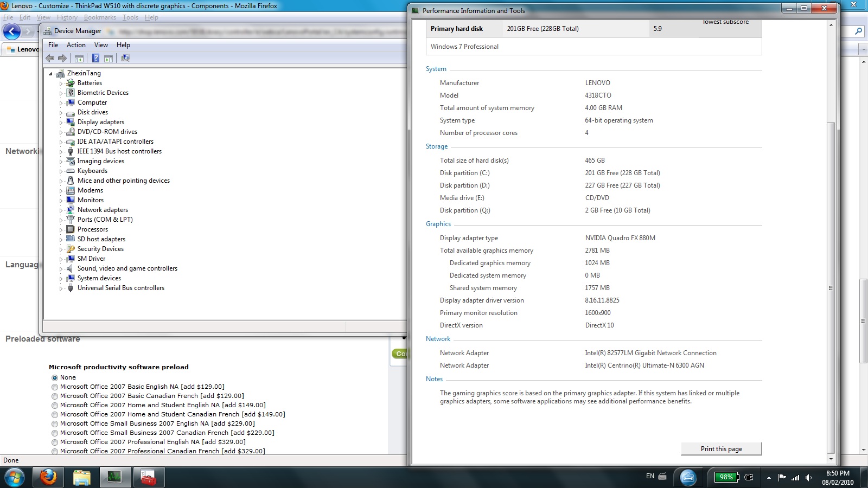The height and width of the screenshot is (488, 868).
Task: Select Security Devices in device tree
Action: click(x=100, y=249)
